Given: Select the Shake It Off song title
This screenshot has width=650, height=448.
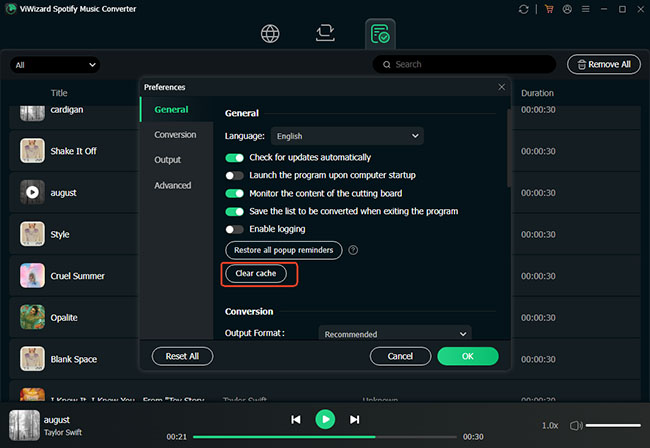Looking at the screenshot, I should click(x=73, y=151).
